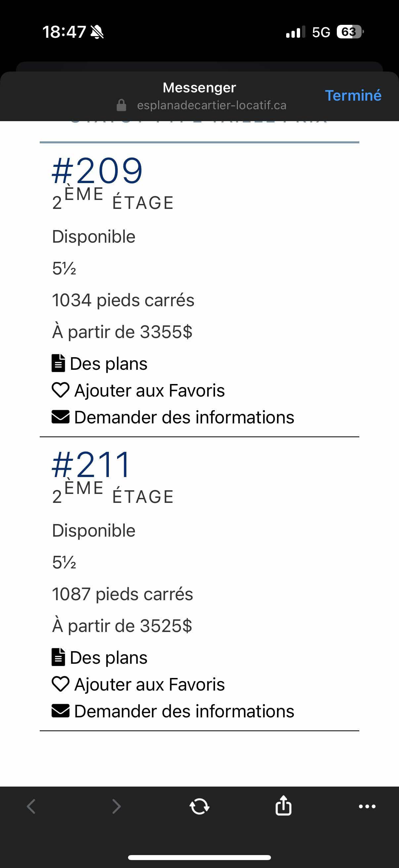This screenshot has height=868, width=399.
Task: Click the document icon for unit 209 plans
Action: [x=58, y=363]
